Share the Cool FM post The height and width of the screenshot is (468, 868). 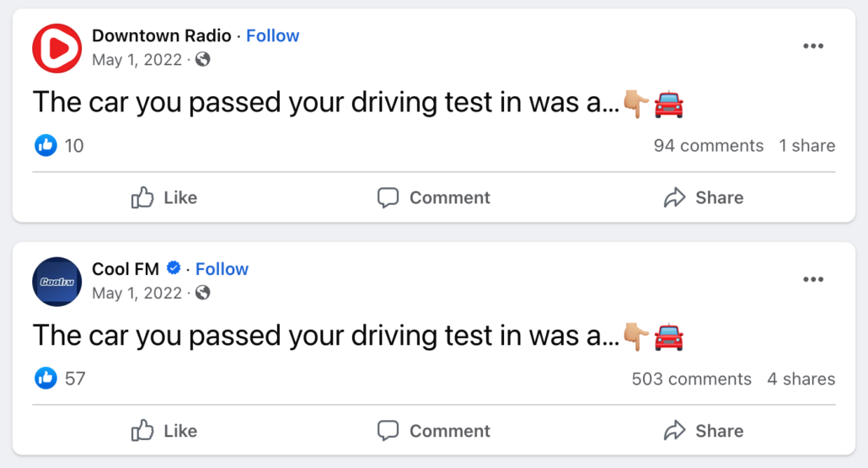pyautogui.click(x=704, y=431)
